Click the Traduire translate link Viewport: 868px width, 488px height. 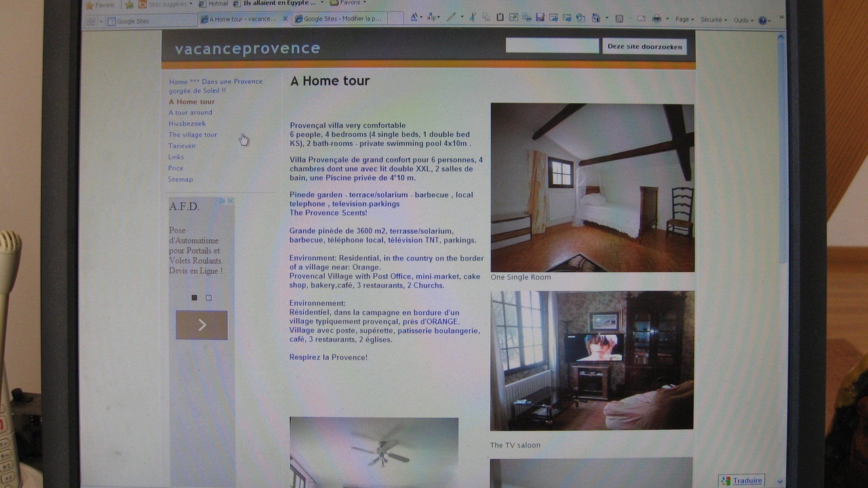(x=747, y=481)
